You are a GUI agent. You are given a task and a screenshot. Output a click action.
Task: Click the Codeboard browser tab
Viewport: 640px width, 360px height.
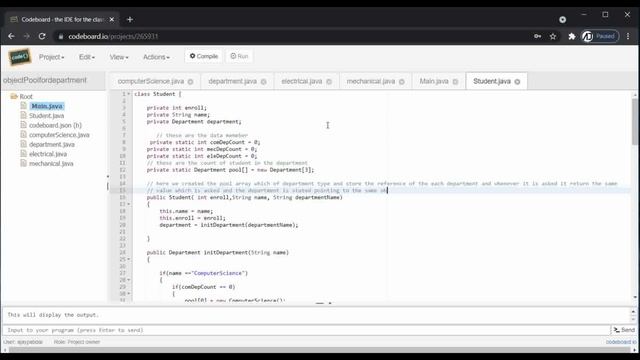coord(62,19)
